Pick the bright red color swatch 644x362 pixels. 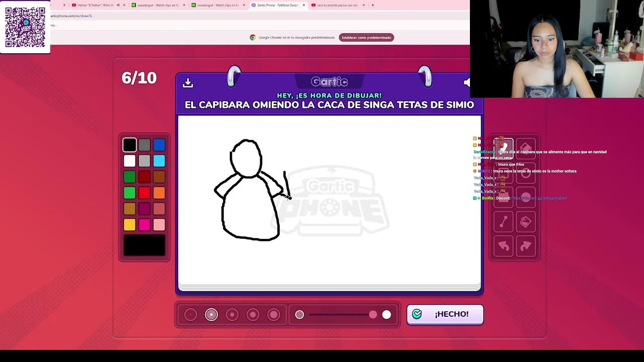(x=144, y=193)
